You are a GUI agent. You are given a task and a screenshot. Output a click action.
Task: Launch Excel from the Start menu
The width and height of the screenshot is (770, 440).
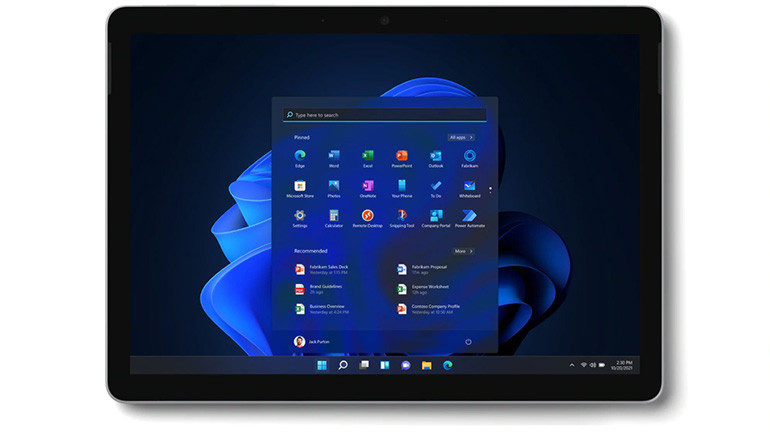367,157
